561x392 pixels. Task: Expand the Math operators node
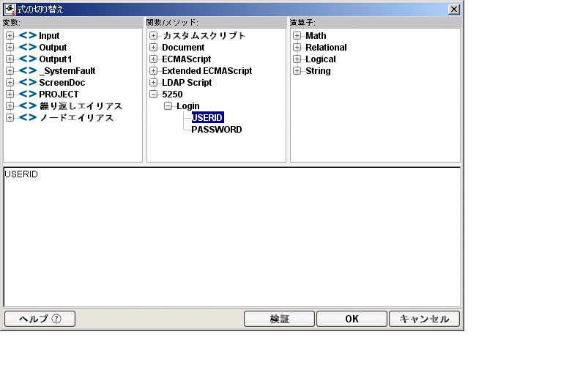(297, 35)
